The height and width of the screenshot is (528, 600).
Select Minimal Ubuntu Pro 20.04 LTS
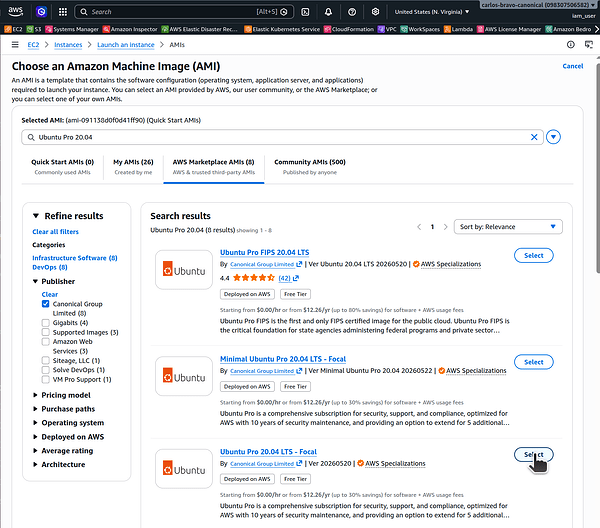pos(533,362)
